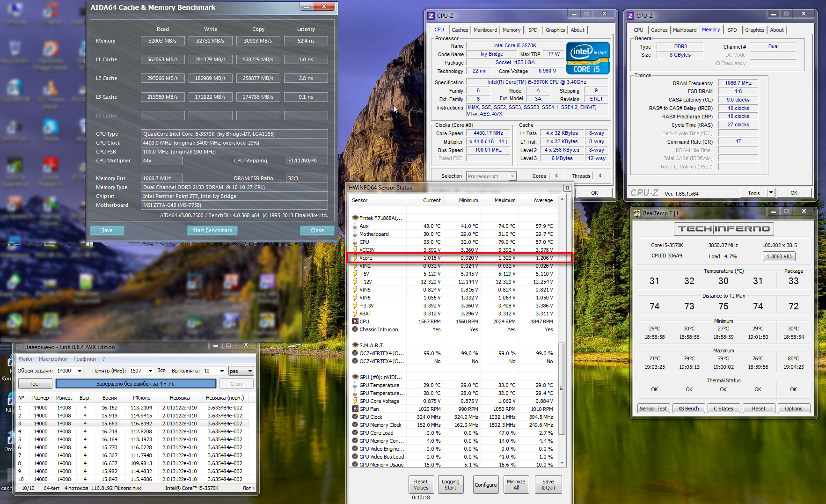826x504 pixels.
Task: Click the LinX title bar checkmark icon
Action: (19, 347)
